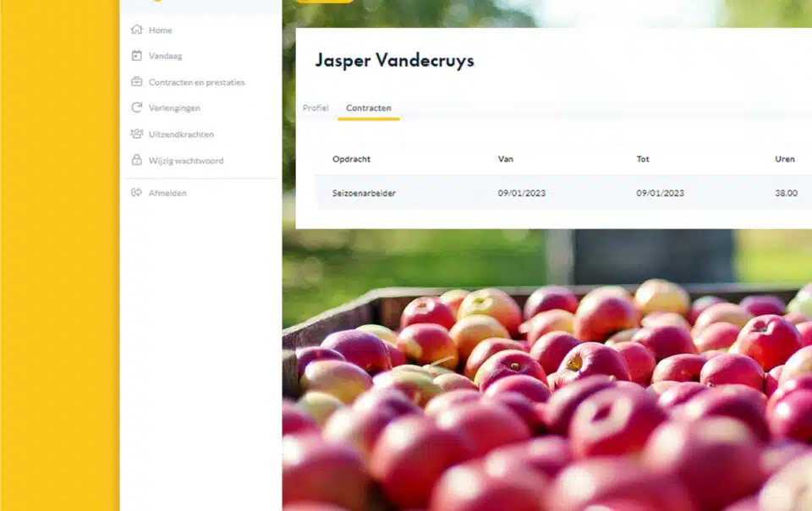The image size is (812, 511).
Task: Click the Van column header
Action: pos(506,159)
